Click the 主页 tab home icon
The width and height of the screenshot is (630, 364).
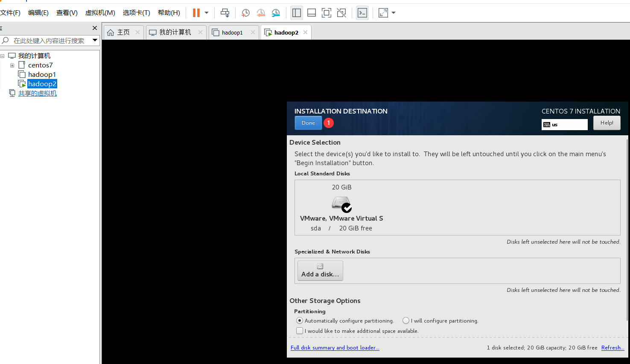click(x=111, y=32)
